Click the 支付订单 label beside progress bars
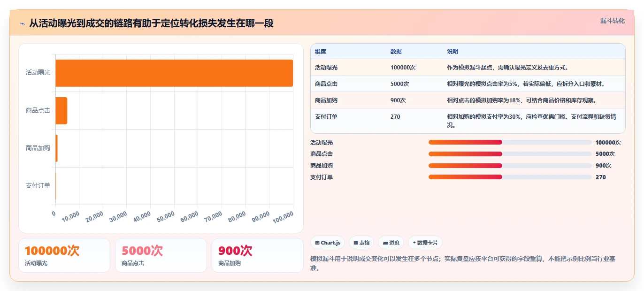 coord(322,177)
